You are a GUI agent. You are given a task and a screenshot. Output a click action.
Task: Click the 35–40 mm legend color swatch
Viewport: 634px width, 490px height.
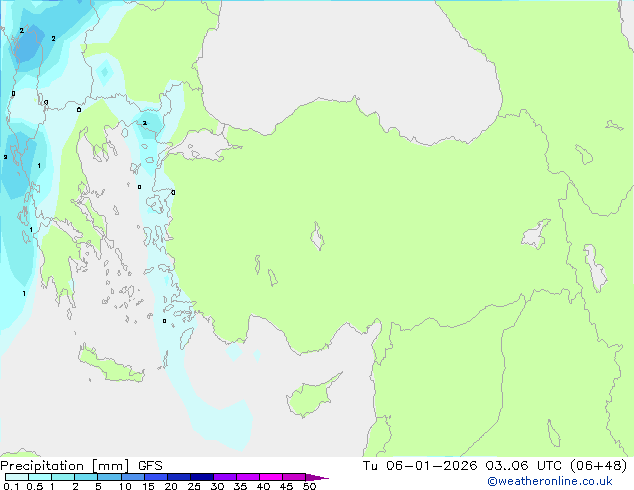point(247,477)
